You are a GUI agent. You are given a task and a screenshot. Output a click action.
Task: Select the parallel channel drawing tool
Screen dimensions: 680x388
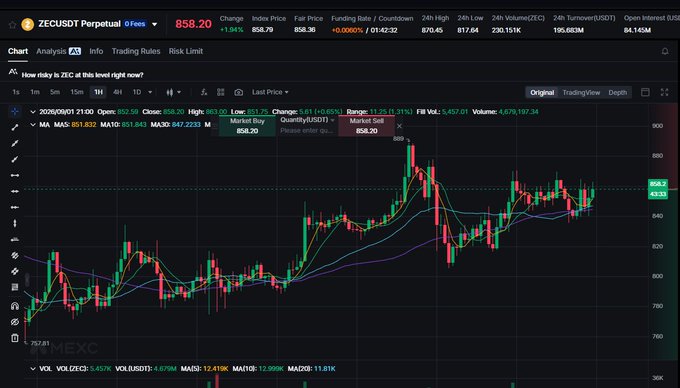[15, 255]
